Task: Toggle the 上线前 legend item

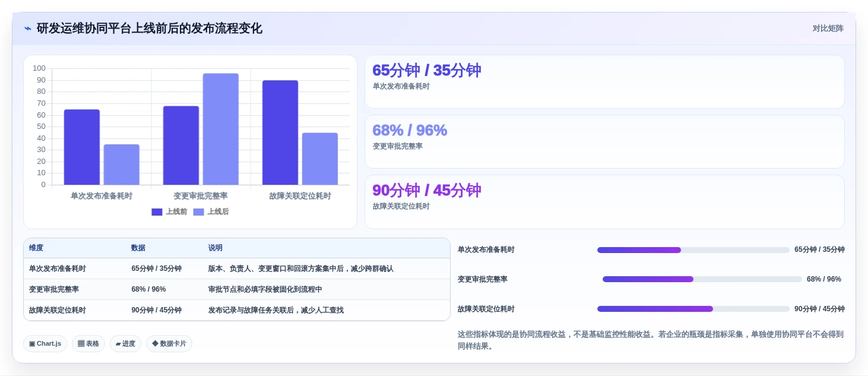Action: pos(169,212)
